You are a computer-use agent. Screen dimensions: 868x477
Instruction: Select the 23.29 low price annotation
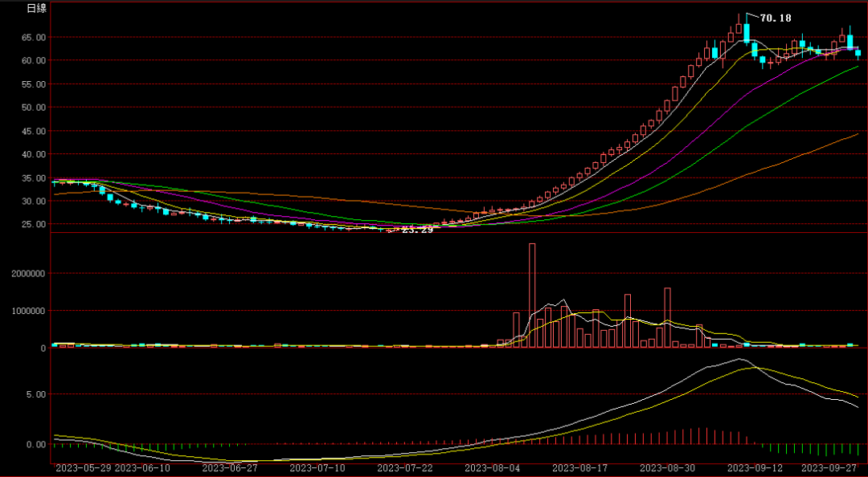(x=417, y=230)
